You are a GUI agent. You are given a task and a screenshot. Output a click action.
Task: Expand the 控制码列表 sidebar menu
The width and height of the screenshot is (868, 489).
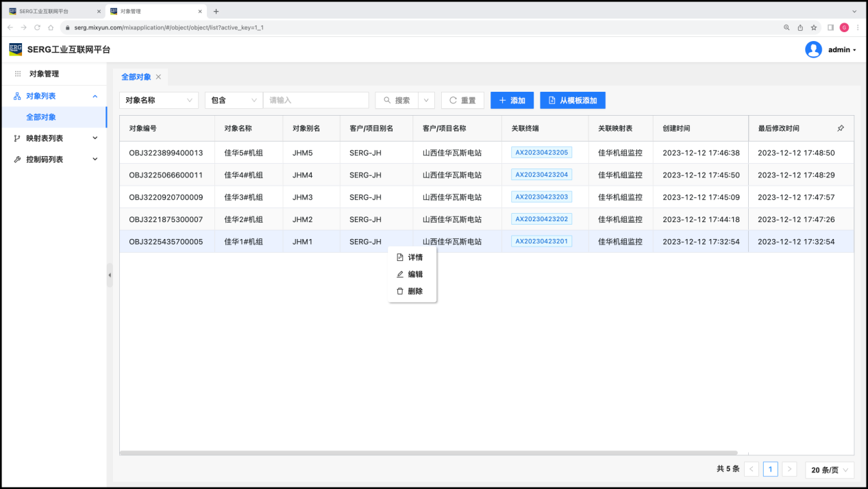point(53,160)
